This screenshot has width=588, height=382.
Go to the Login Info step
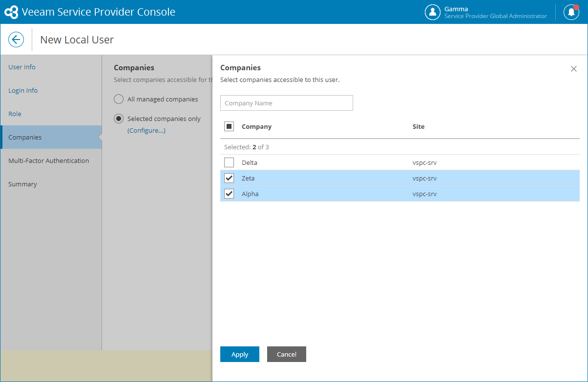coord(23,90)
